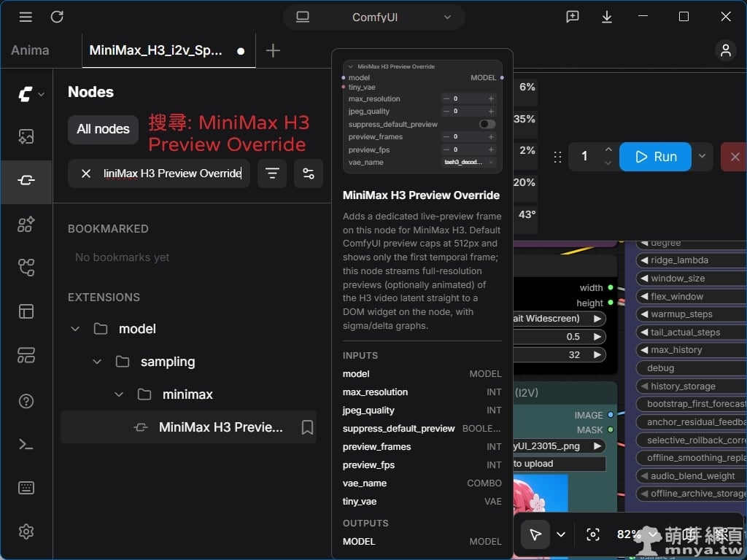The image size is (747, 560).
Task: Collapse the minimax folder
Action: [119, 394]
